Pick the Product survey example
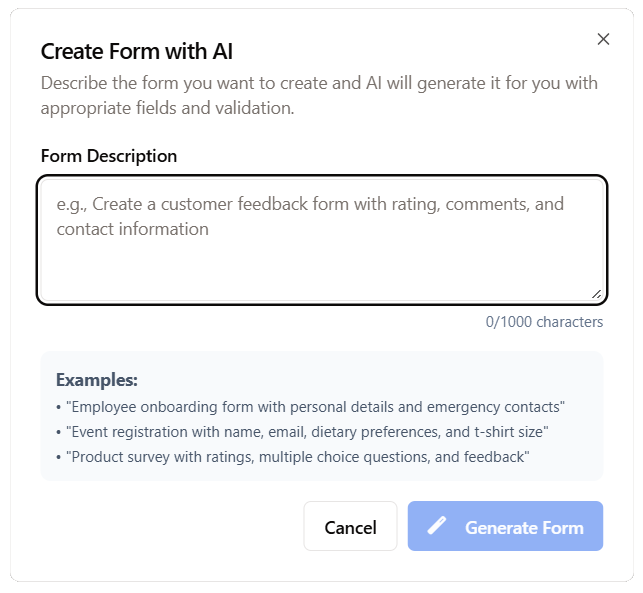643x593 pixels. click(x=297, y=457)
